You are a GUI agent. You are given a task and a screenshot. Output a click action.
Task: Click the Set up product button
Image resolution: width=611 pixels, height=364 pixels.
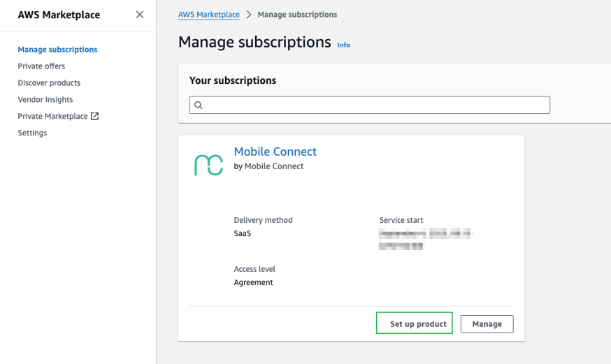(x=415, y=323)
